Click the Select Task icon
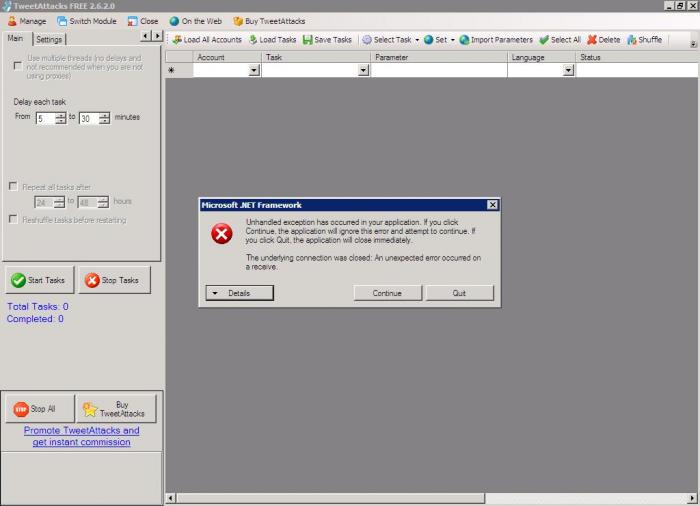This screenshot has height=506, width=700. 367,40
